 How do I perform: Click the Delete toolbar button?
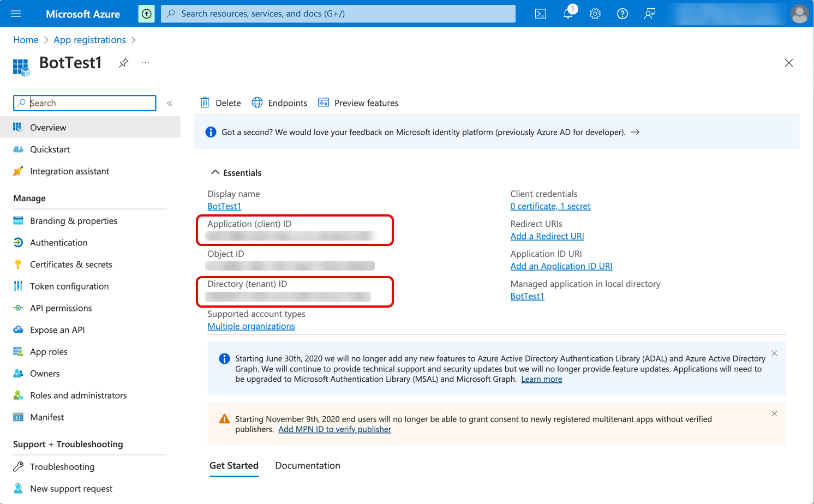[220, 103]
